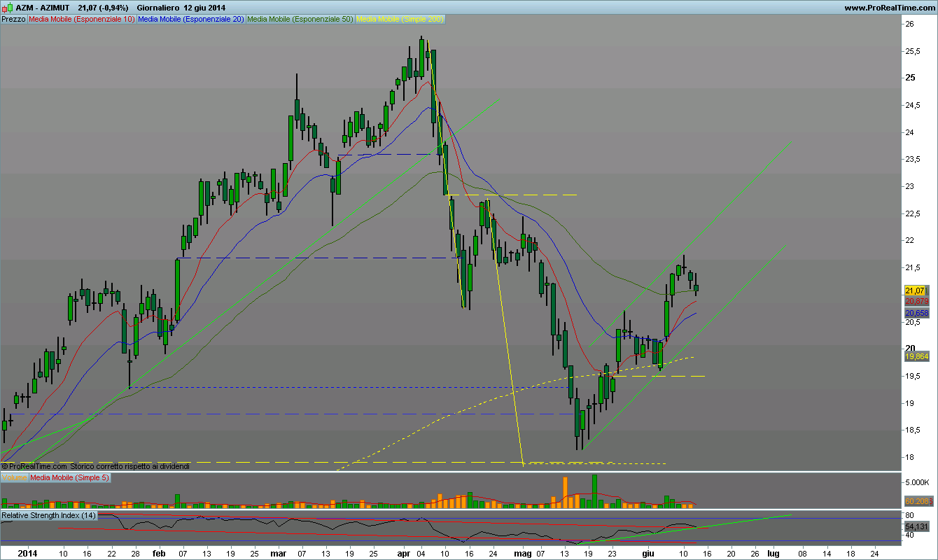
Task: Open Media Mobile (Esponenziale 10) settings
Action: click(x=81, y=20)
